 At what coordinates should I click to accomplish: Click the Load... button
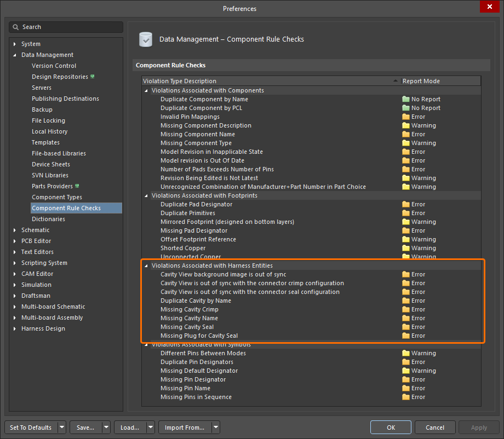[130, 428]
